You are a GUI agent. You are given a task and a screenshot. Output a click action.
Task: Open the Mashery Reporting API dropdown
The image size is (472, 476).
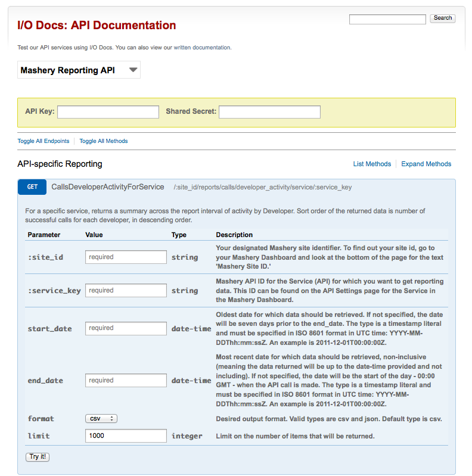tap(79, 70)
